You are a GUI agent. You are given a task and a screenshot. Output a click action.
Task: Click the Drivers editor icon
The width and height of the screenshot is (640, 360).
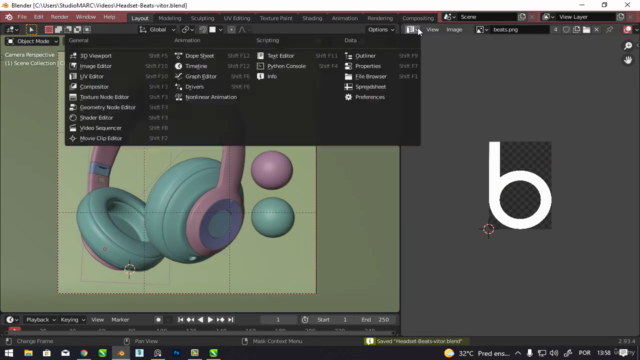tap(178, 87)
